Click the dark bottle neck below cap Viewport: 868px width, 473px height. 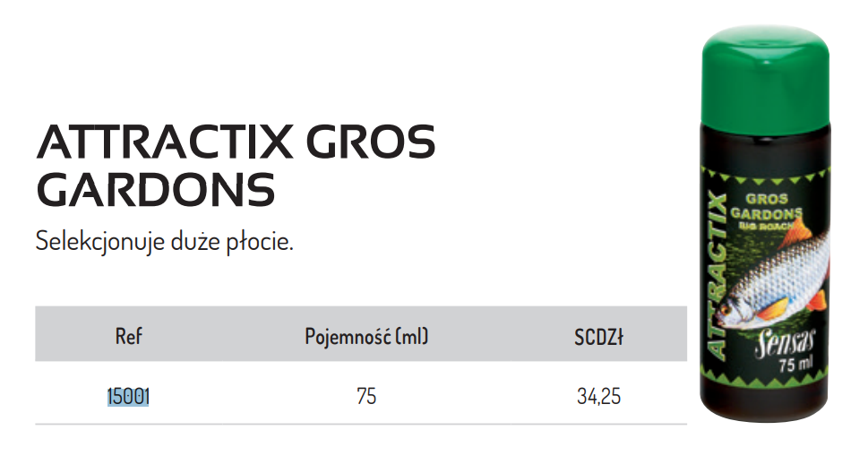(x=766, y=145)
